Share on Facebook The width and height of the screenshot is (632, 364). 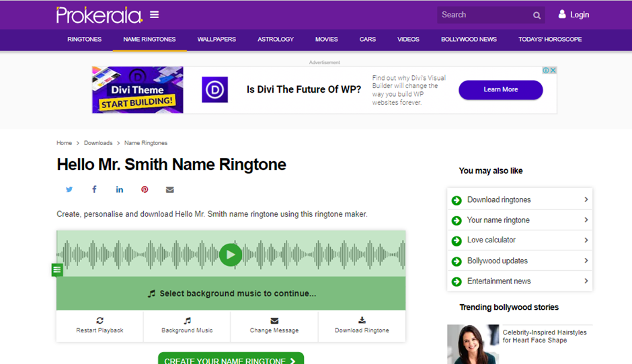tap(94, 189)
